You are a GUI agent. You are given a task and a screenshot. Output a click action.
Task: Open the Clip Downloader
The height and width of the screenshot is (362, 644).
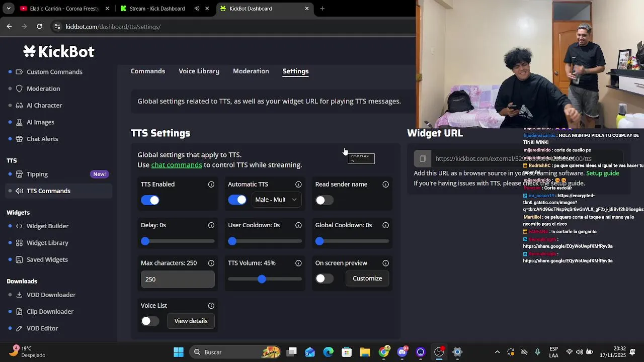point(50,312)
